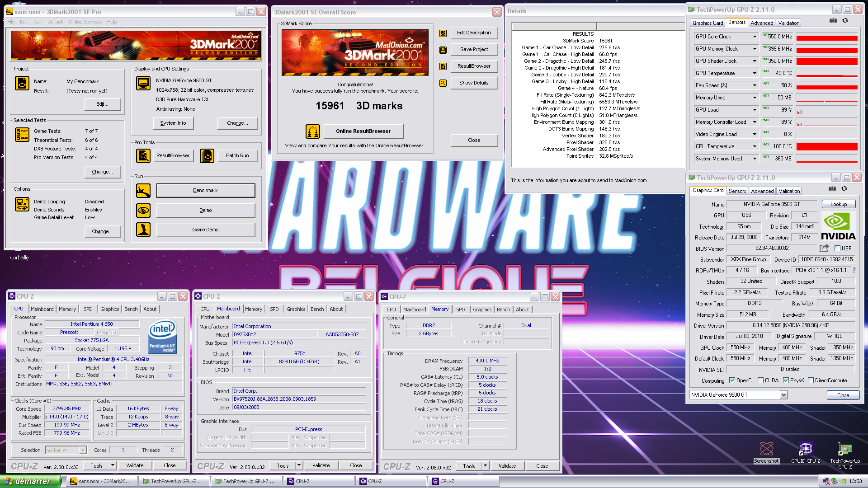Click the Game Demo icon
This screenshot has height=488, width=868.
tap(143, 230)
